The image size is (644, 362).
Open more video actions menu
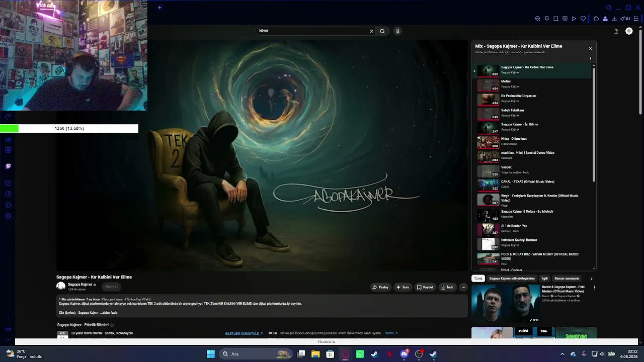463,288
